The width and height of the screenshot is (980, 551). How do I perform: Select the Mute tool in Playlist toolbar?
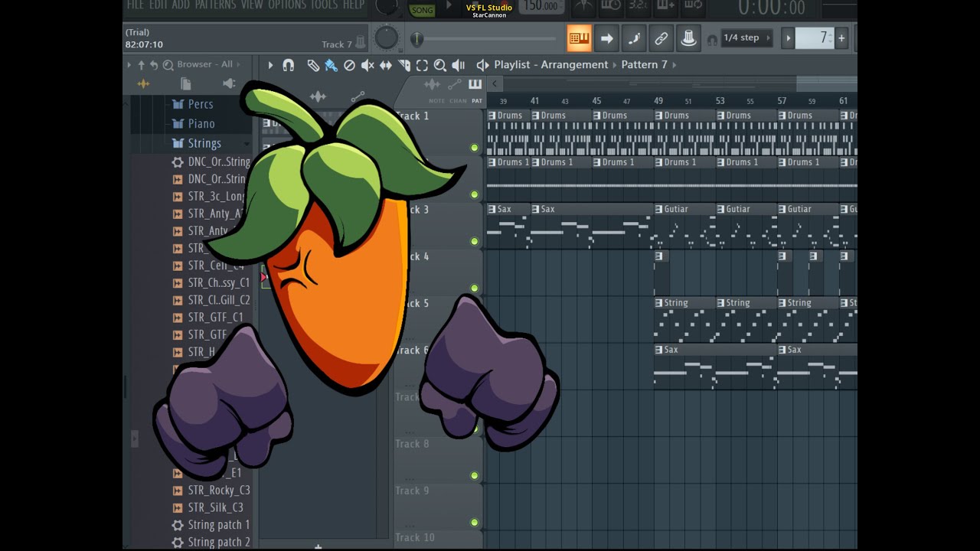tap(367, 65)
